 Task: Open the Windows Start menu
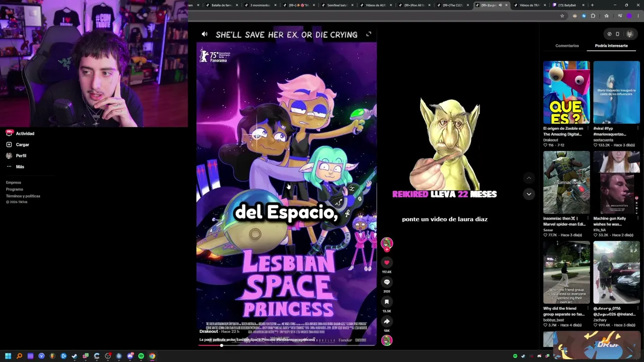[8, 356]
